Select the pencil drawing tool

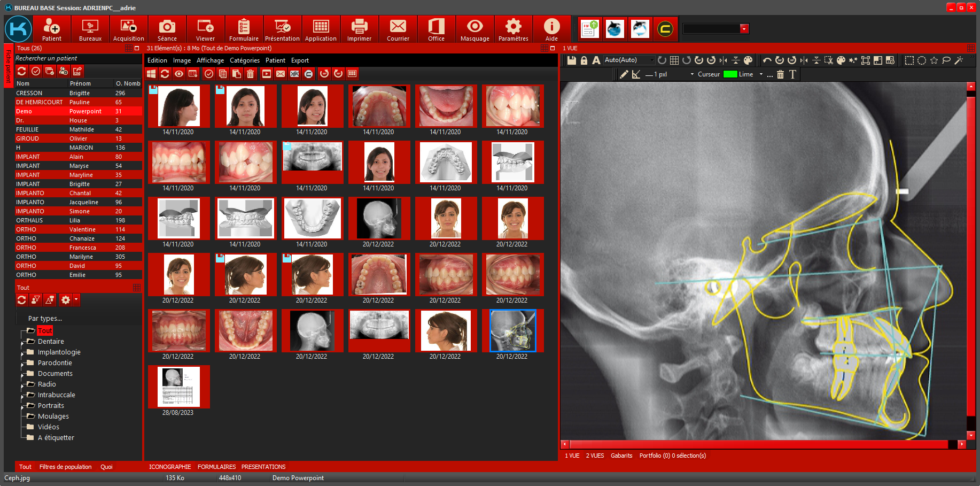pos(624,74)
